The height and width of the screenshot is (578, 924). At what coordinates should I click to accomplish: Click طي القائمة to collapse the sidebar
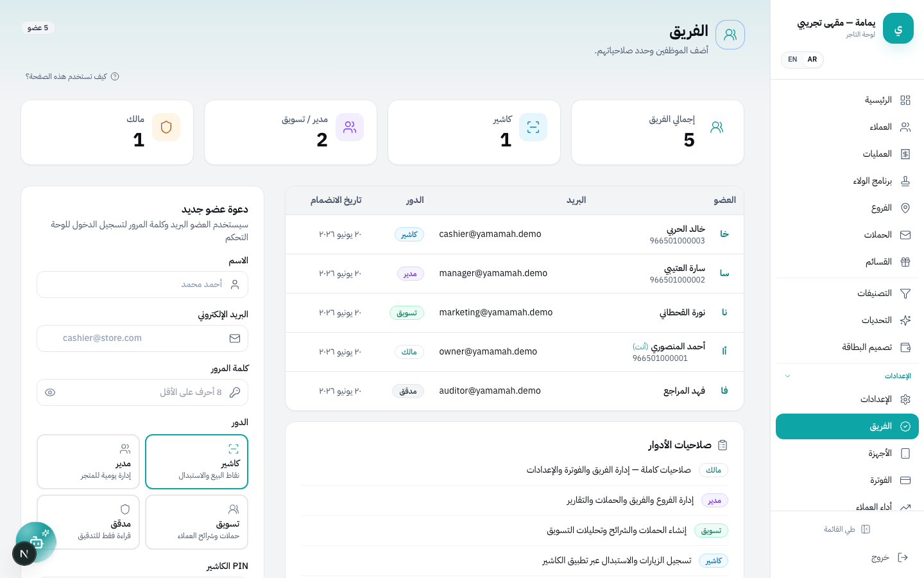click(x=847, y=529)
